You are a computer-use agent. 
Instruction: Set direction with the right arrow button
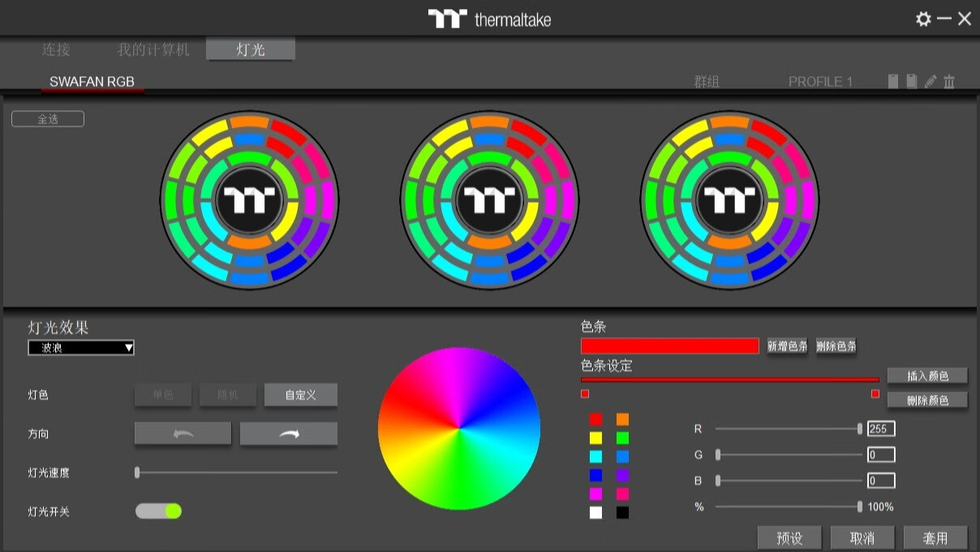coord(289,434)
